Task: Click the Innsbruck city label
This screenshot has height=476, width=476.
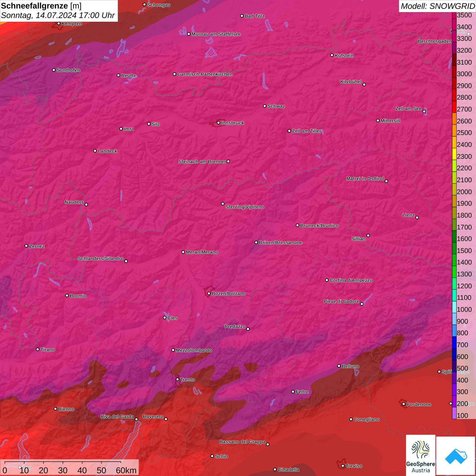Action: (x=233, y=123)
